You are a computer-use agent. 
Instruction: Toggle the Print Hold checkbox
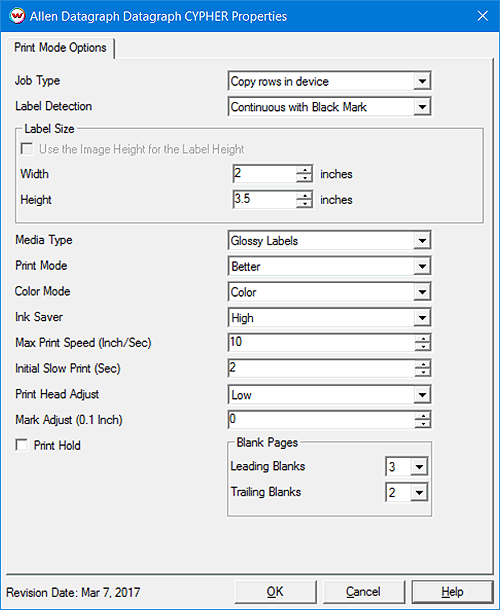pos(22,445)
